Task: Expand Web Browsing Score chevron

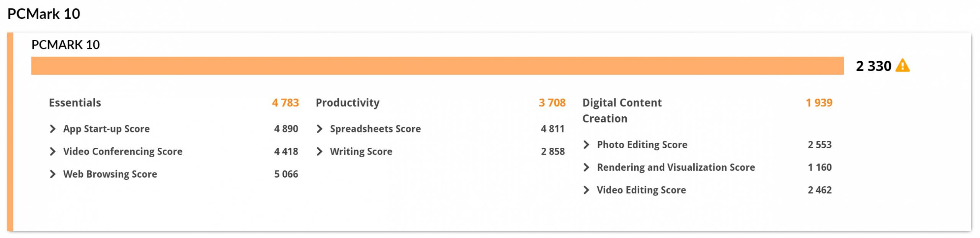Action: point(53,174)
